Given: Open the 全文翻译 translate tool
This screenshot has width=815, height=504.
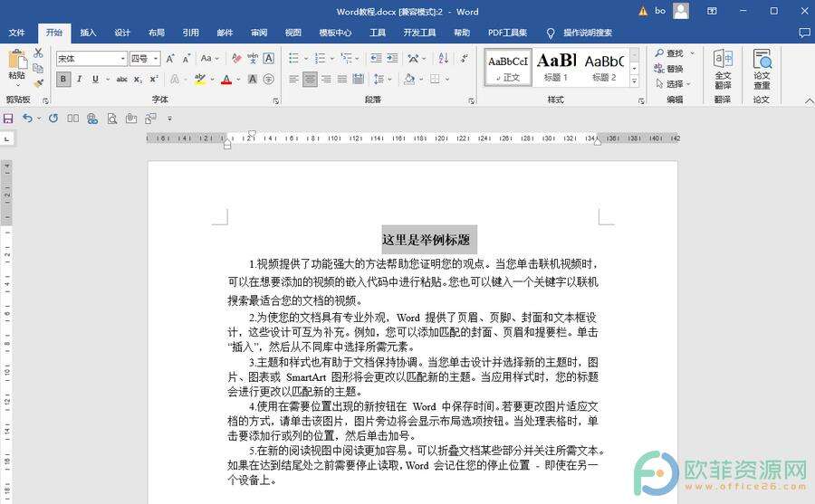Looking at the screenshot, I should click(723, 68).
